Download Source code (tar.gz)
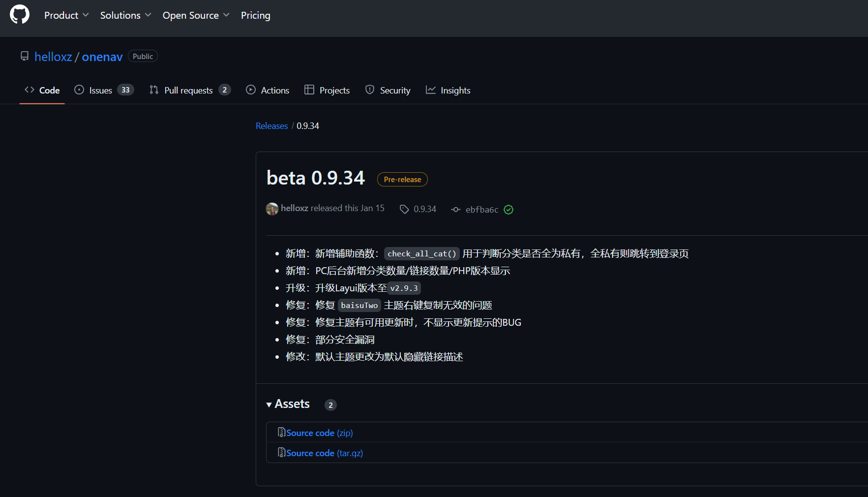Viewport: 868px width, 497px height. pyautogui.click(x=325, y=453)
